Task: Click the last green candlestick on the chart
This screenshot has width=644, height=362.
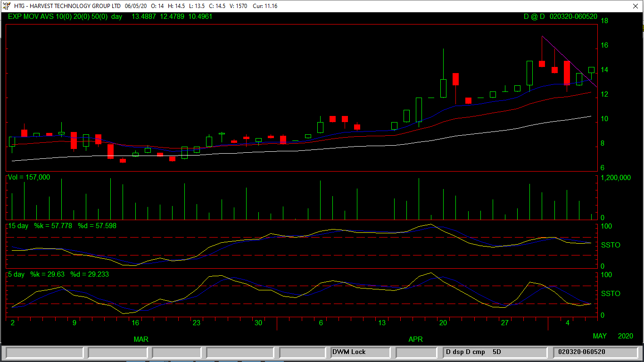Action: click(591, 70)
